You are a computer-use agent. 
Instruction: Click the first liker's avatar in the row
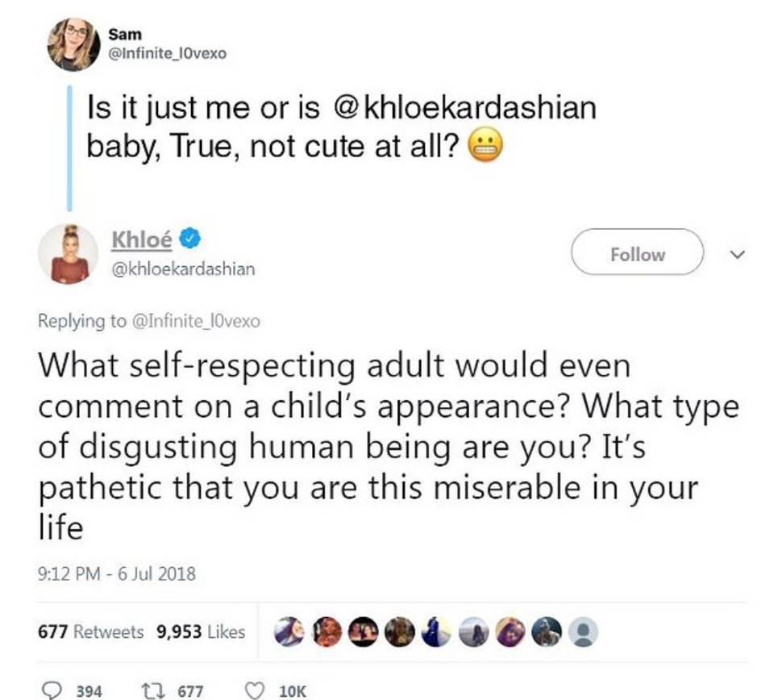(x=289, y=631)
